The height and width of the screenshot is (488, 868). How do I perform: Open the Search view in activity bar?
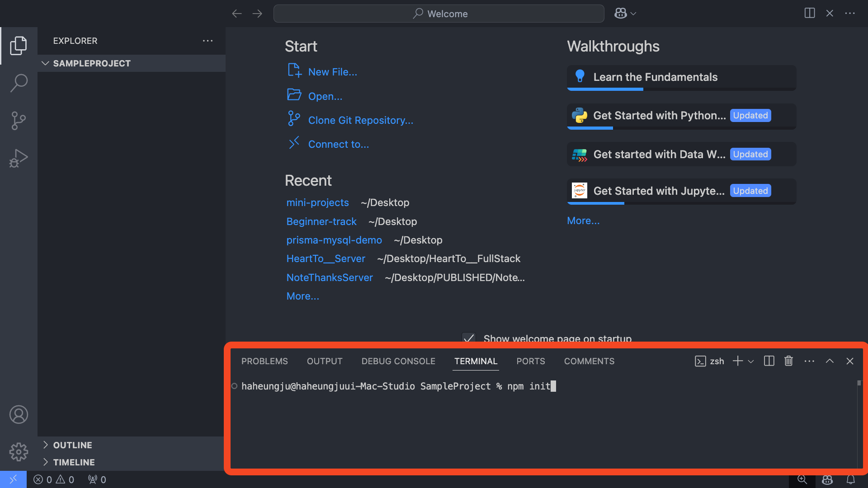pyautogui.click(x=19, y=83)
